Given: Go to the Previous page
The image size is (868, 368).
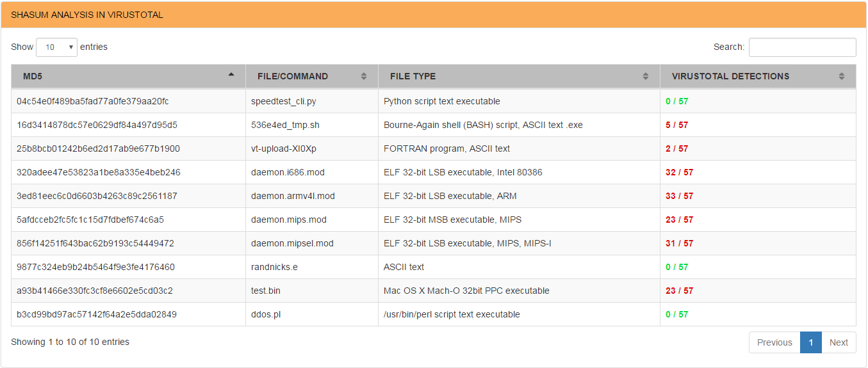Looking at the screenshot, I should (774, 342).
